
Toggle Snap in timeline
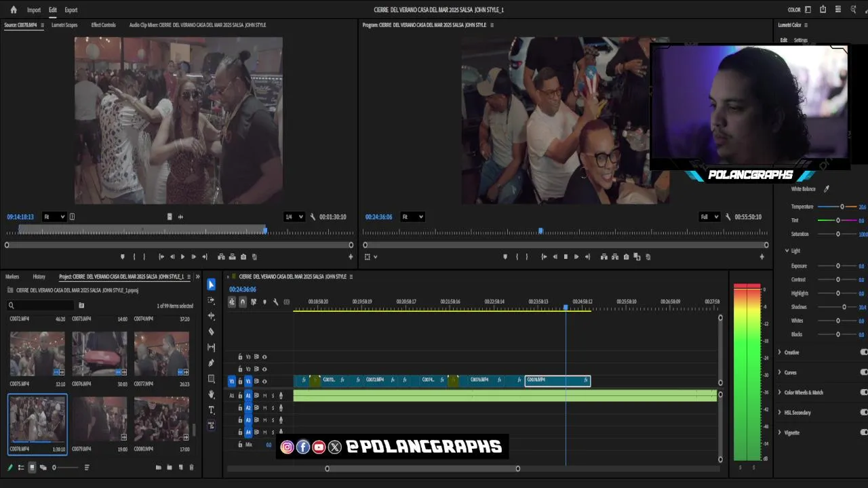[243, 302]
